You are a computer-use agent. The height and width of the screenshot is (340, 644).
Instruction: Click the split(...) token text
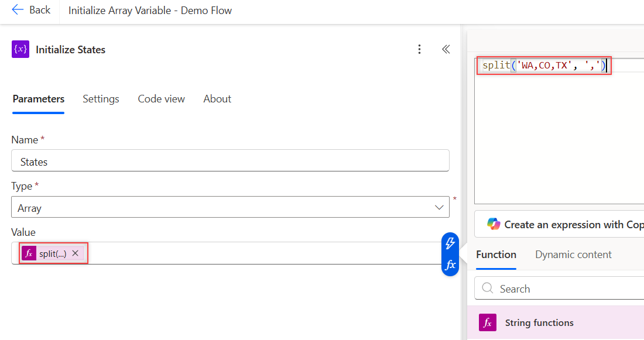(x=53, y=254)
